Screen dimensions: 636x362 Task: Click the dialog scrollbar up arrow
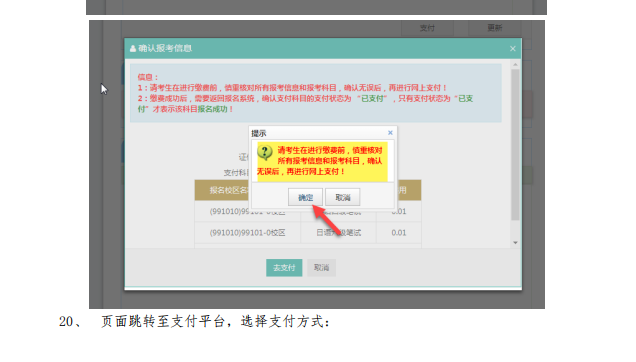point(515,65)
